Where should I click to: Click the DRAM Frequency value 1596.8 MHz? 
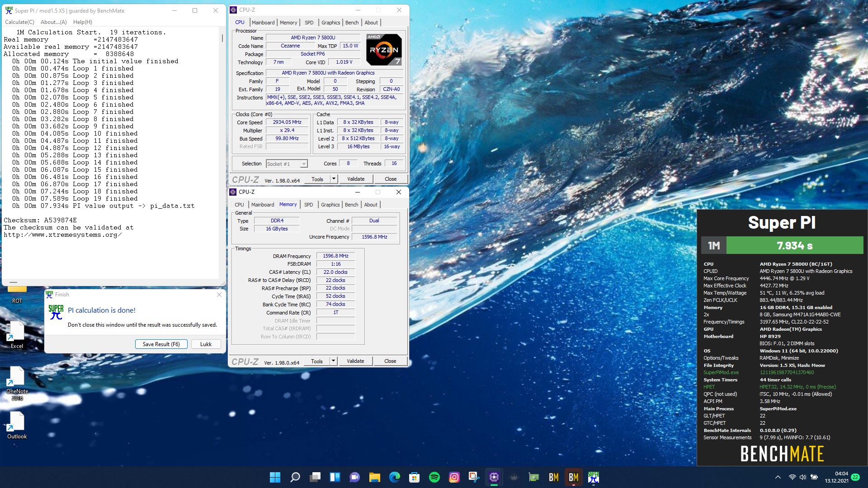point(335,256)
